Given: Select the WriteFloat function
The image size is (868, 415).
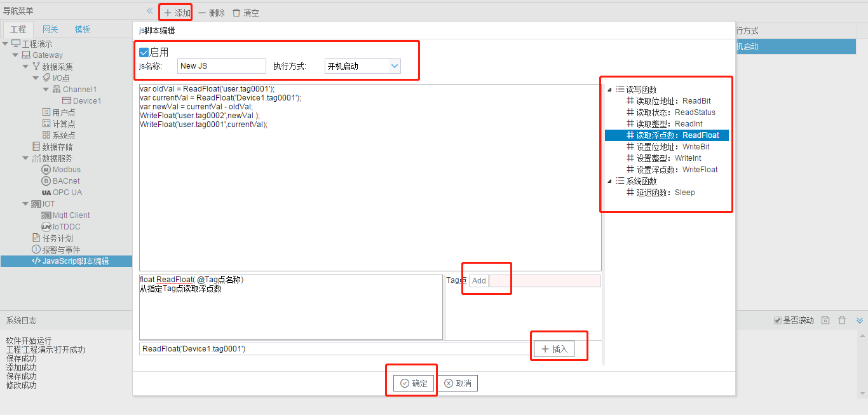Looking at the screenshot, I should [x=672, y=170].
